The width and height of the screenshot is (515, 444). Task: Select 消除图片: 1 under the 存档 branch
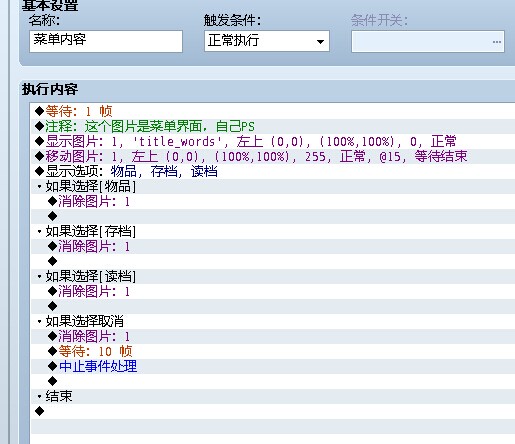[273, 246]
